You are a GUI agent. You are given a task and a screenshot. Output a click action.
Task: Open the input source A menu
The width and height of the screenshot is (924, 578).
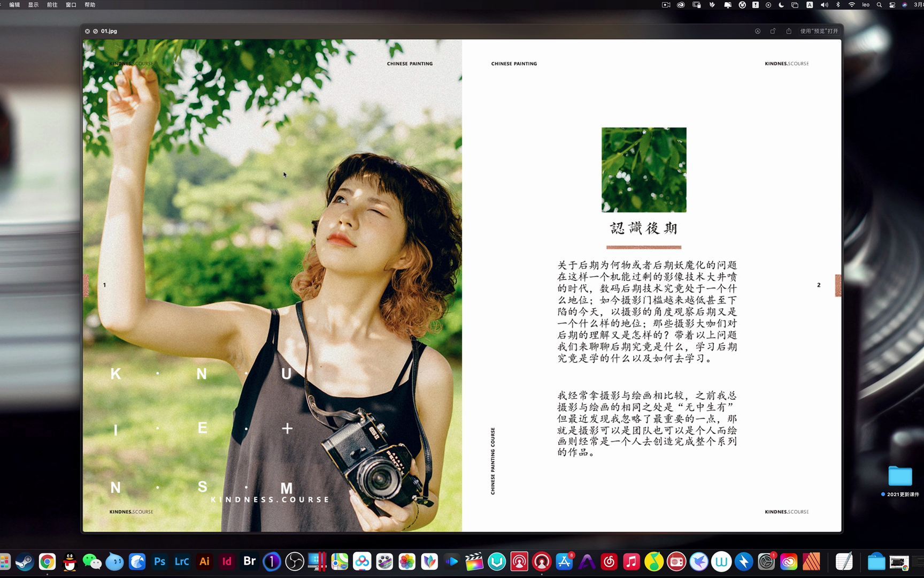point(810,5)
